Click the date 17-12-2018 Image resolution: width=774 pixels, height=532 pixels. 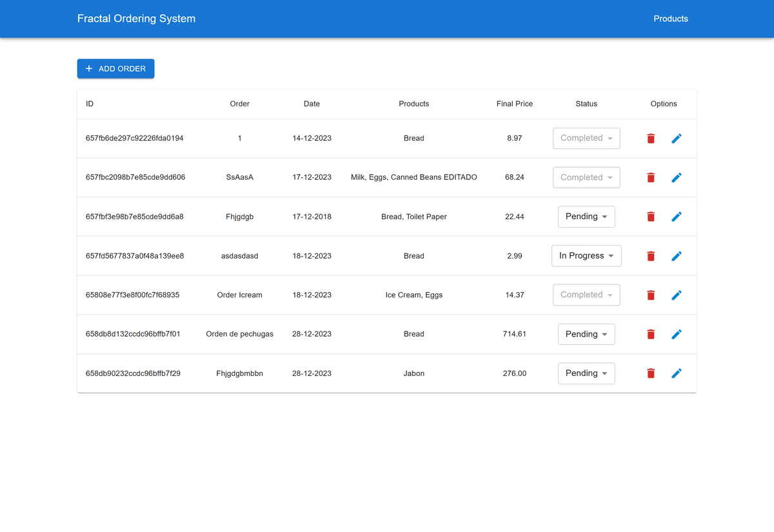click(x=312, y=217)
